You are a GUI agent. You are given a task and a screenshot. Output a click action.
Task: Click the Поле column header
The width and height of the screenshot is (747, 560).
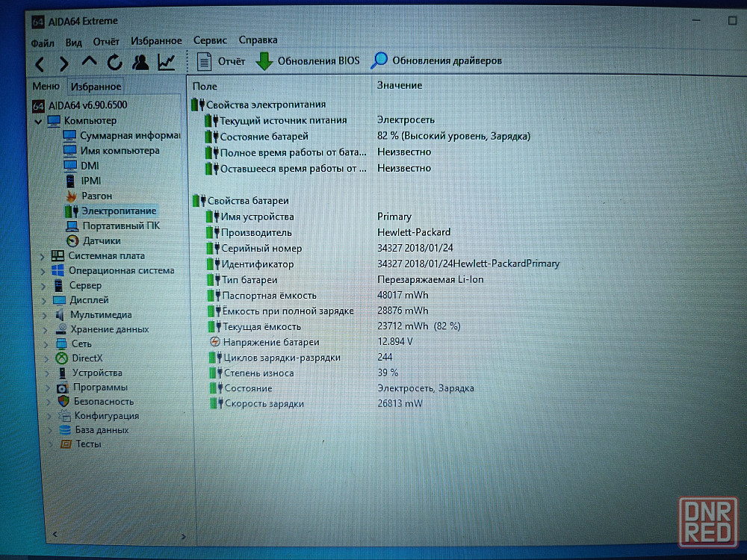coord(205,86)
